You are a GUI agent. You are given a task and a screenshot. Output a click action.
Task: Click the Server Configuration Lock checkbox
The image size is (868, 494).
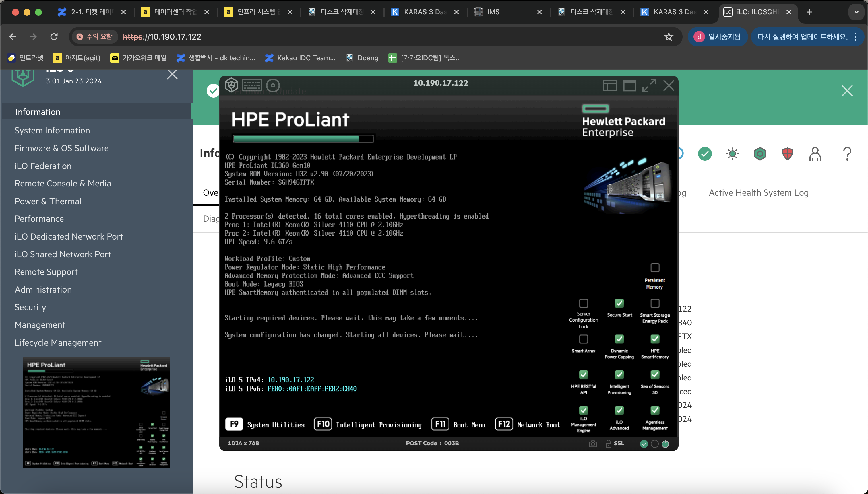coord(584,303)
